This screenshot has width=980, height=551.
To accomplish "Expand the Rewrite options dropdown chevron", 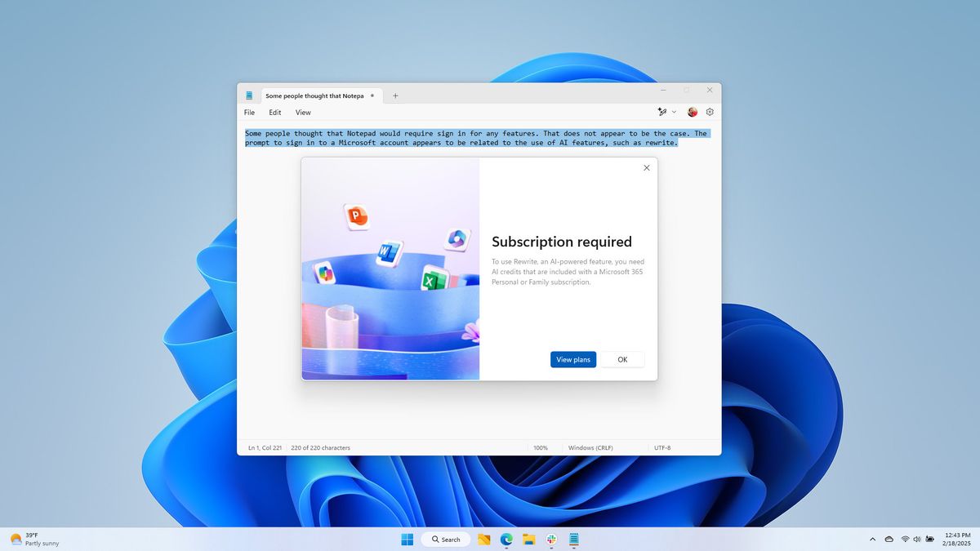I will point(675,112).
